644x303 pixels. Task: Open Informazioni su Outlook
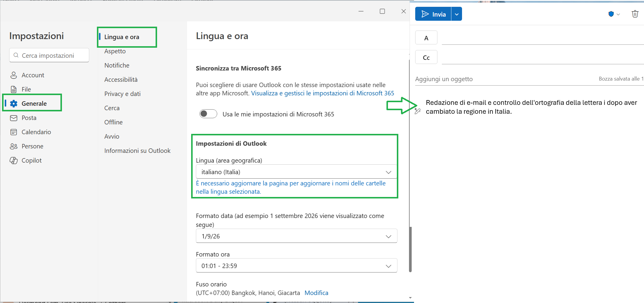coord(138,151)
